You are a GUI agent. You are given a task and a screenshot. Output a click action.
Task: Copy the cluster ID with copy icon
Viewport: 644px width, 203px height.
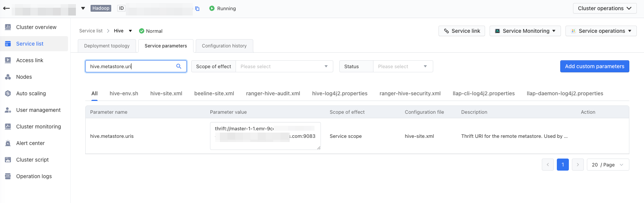(197, 9)
